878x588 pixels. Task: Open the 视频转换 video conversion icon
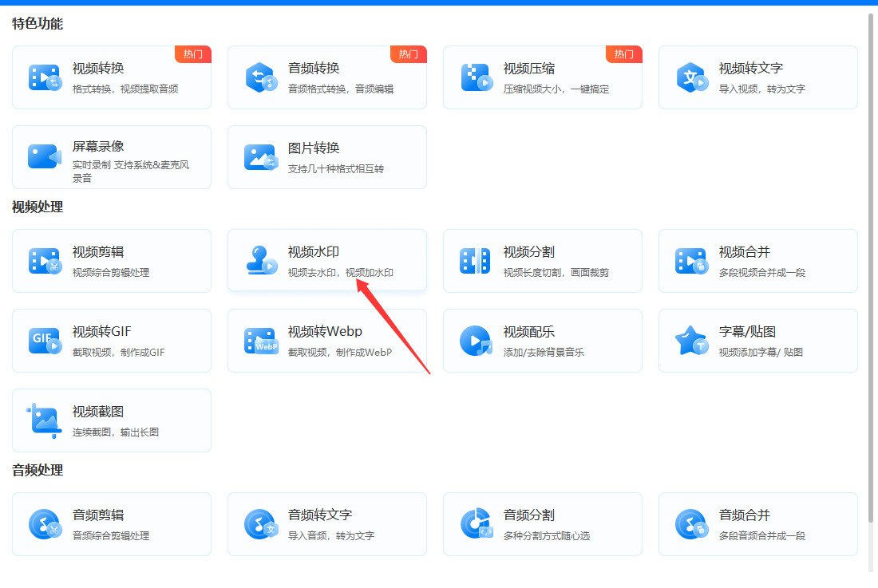coord(45,77)
